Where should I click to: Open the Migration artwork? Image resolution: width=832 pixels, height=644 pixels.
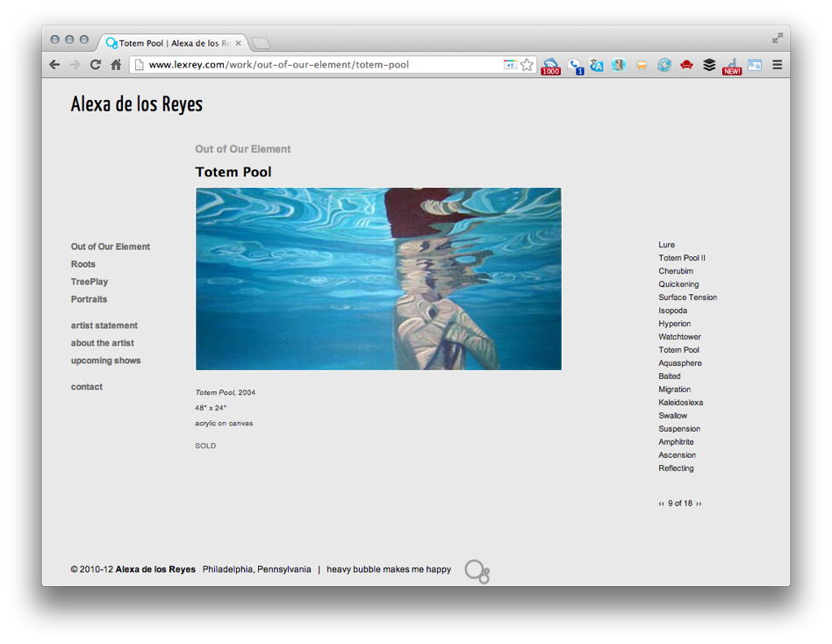click(x=674, y=390)
